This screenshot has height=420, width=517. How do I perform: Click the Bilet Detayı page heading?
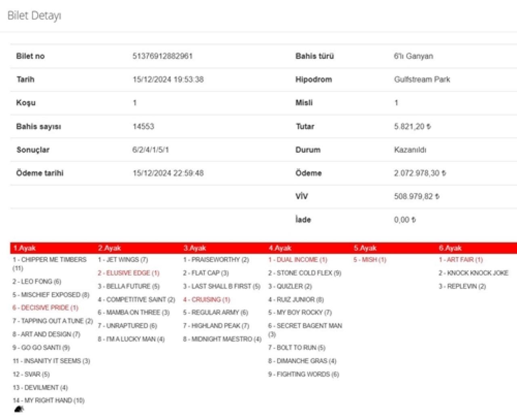(x=34, y=16)
